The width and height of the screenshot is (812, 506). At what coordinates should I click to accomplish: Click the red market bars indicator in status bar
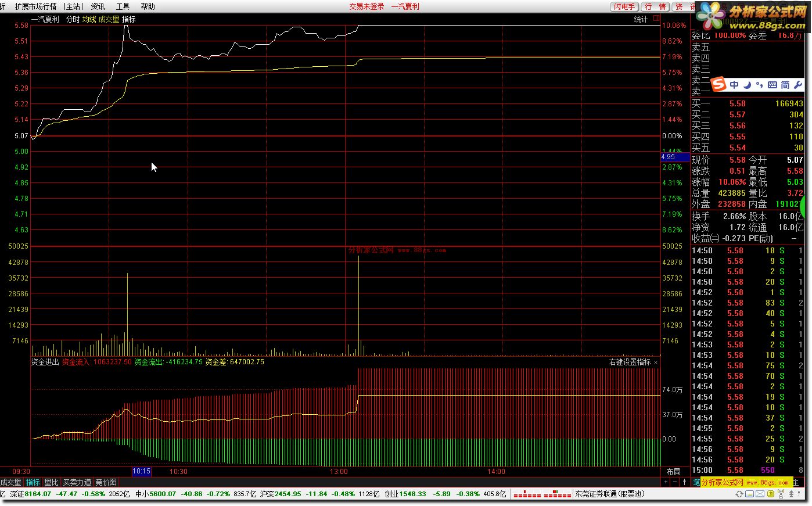[x=542, y=494]
